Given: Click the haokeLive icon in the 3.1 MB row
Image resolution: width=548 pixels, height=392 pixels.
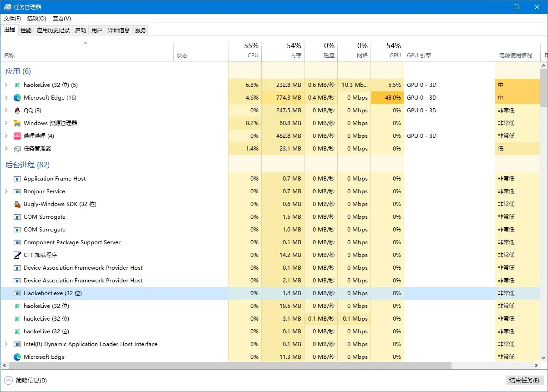Looking at the screenshot, I should click(17, 319).
